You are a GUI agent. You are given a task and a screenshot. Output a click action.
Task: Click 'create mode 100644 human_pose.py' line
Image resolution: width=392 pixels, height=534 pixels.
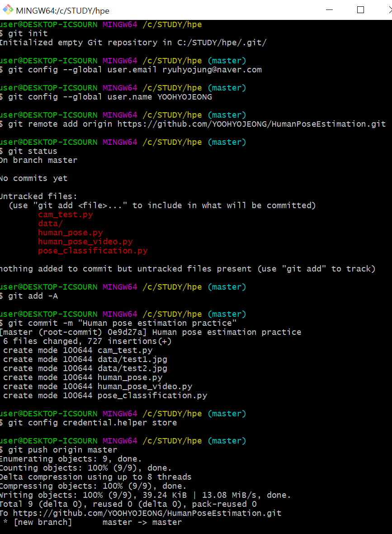(x=83, y=377)
